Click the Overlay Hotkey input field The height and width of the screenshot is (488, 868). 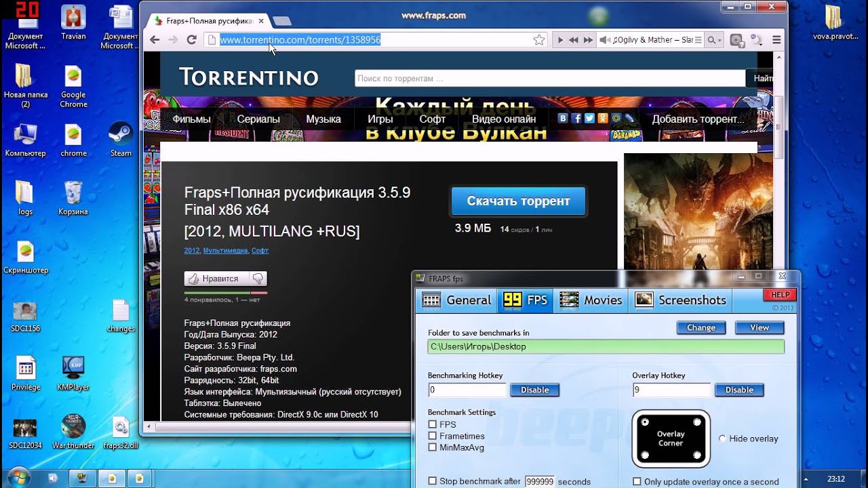click(671, 390)
